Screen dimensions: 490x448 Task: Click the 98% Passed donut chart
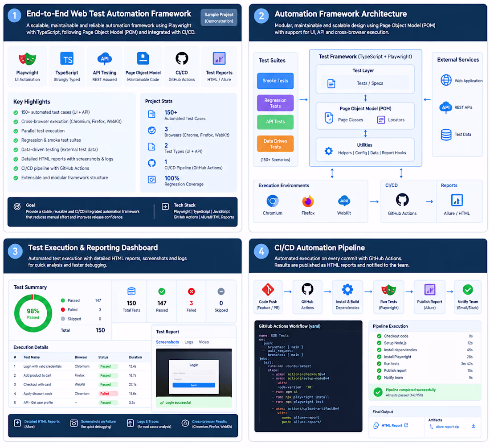point(33,313)
